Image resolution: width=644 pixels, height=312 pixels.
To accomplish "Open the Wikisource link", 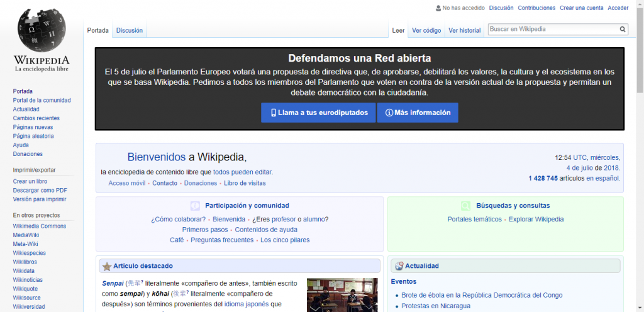I will coord(26,298).
